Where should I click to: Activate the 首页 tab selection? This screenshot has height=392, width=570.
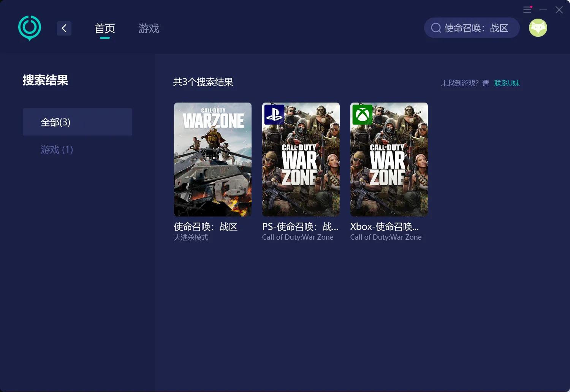coord(104,28)
